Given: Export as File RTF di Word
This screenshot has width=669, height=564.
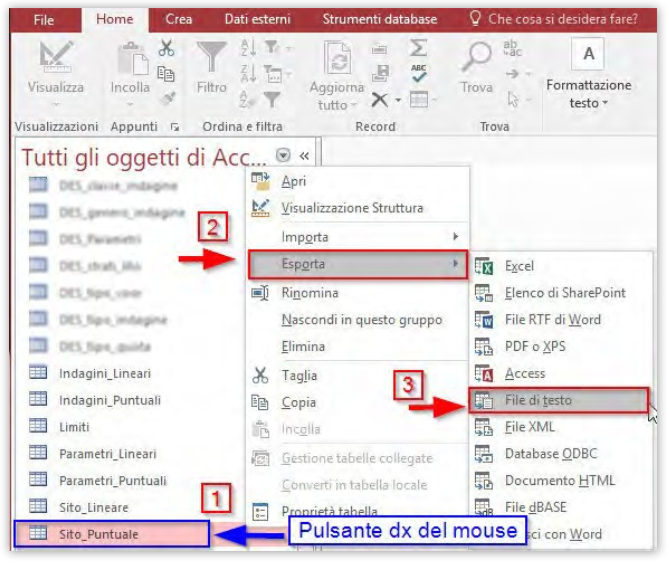Looking at the screenshot, I should tap(561, 320).
